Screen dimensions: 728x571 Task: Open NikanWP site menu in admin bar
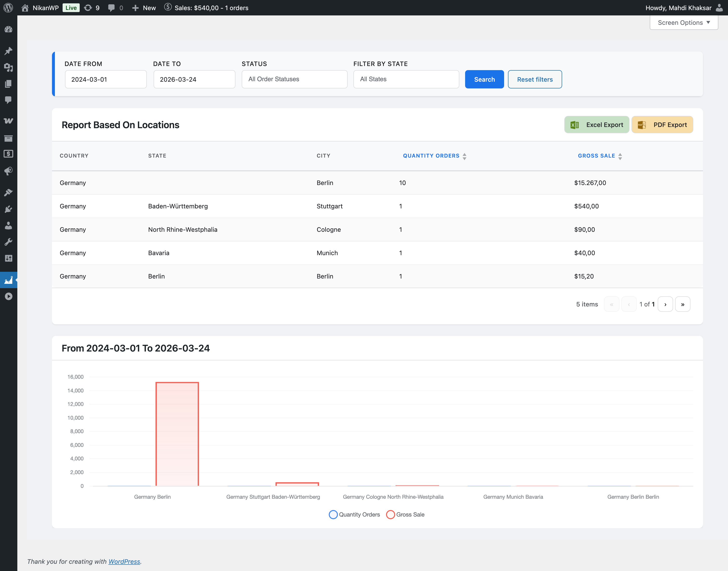pos(45,8)
